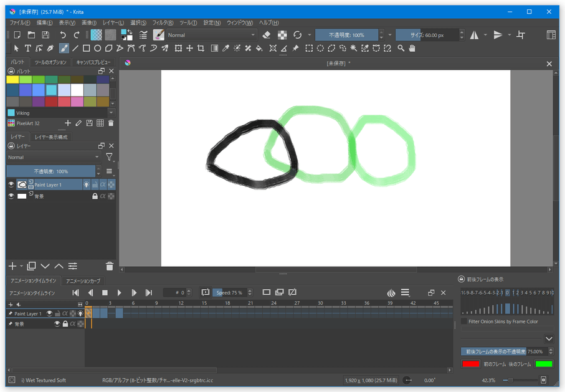Add a new color to palette

click(x=68, y=123)
